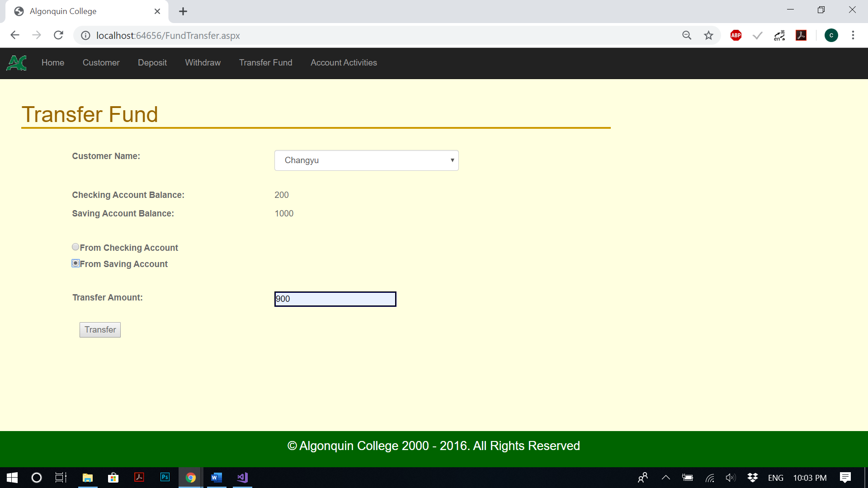The image size is (868, 488).
Task: Click the zoom magnifier in address bar
Action: click(687, 35)
